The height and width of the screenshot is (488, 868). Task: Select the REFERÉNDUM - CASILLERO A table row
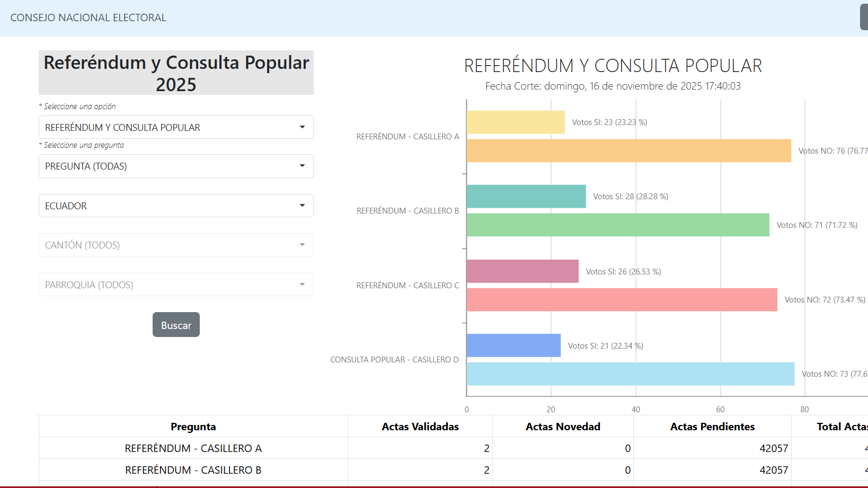193,448
